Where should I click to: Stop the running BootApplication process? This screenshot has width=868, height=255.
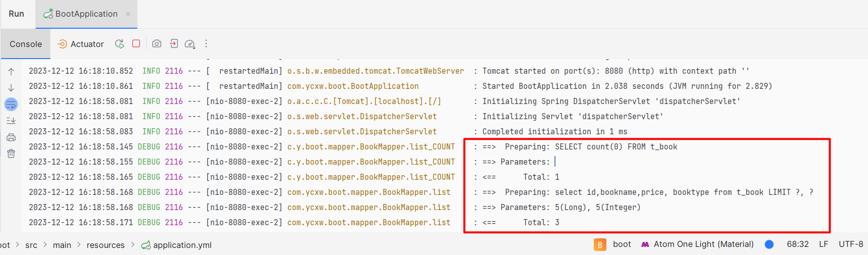point(136,44)
